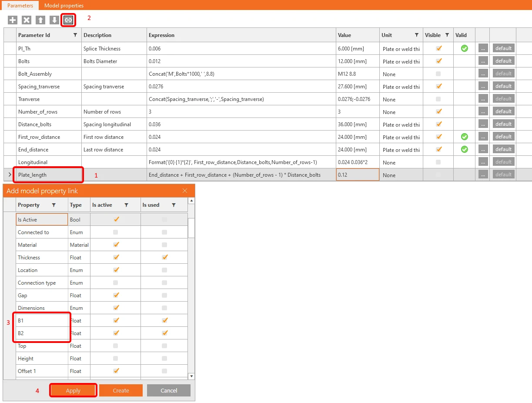Image resolution: width=532 pixels, height=403 pixels.
Task: Select the Is Active property cell
Action: click(42, 219)
